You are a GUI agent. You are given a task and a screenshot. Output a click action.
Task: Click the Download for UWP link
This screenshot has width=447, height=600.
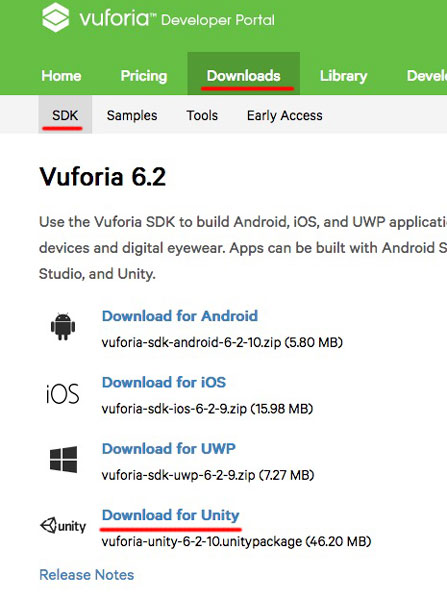coord(169,448)
